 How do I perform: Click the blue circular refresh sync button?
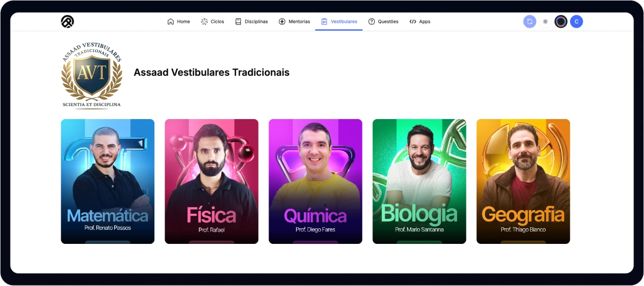pyautogui.click(x=530, y=21)
